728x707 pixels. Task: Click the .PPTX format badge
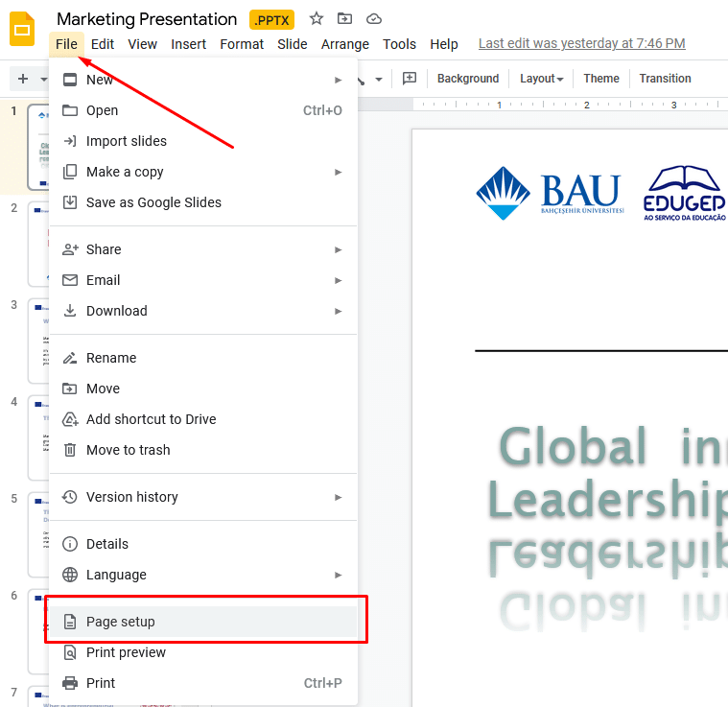(x=272, y=20)
